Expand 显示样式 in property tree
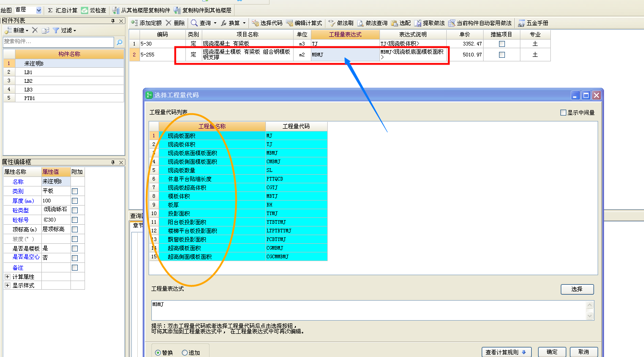 (x=7, y=286)
